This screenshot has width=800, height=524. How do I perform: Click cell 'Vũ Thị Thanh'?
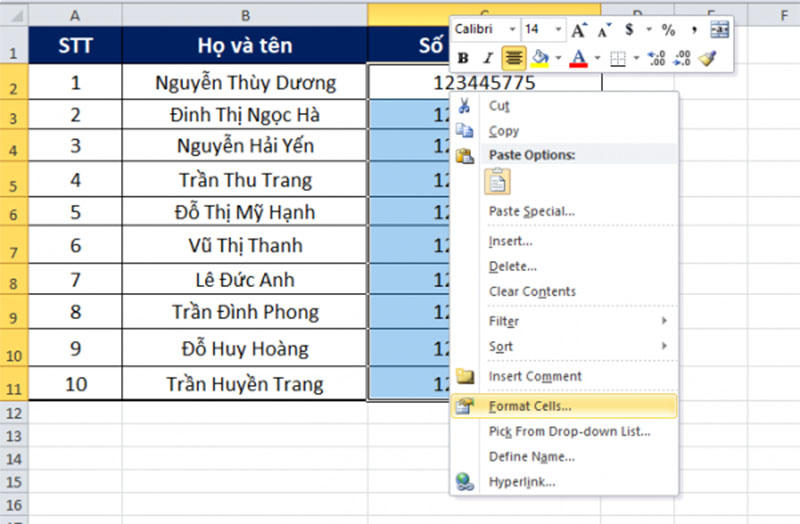pyautogui.click(x=245, y=245)
